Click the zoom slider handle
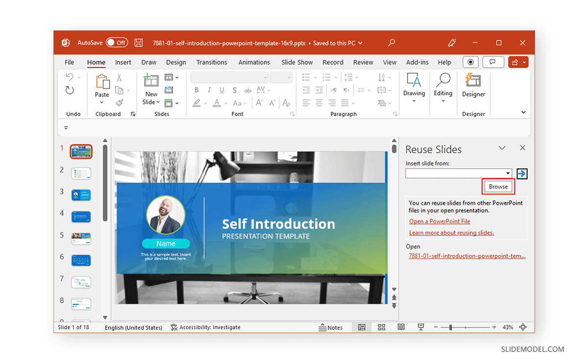 point(450,327)
